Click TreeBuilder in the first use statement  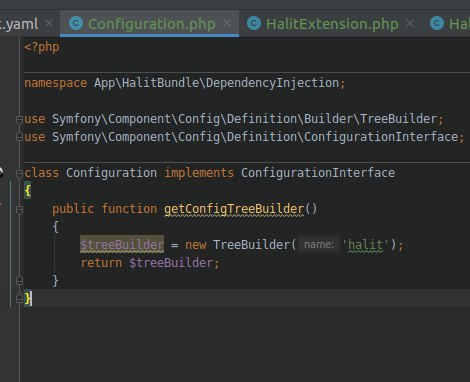pyautogui.click(x=398, y=119)
